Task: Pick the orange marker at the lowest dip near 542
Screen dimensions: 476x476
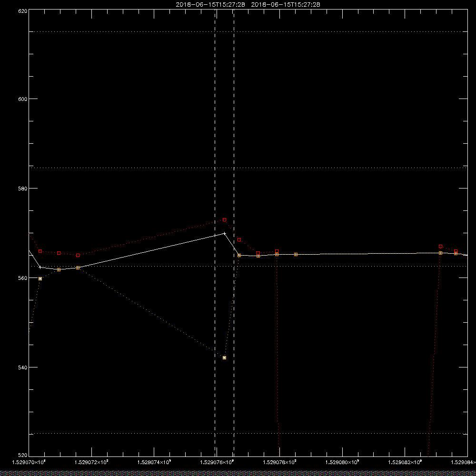Action: tap(224, 357)
